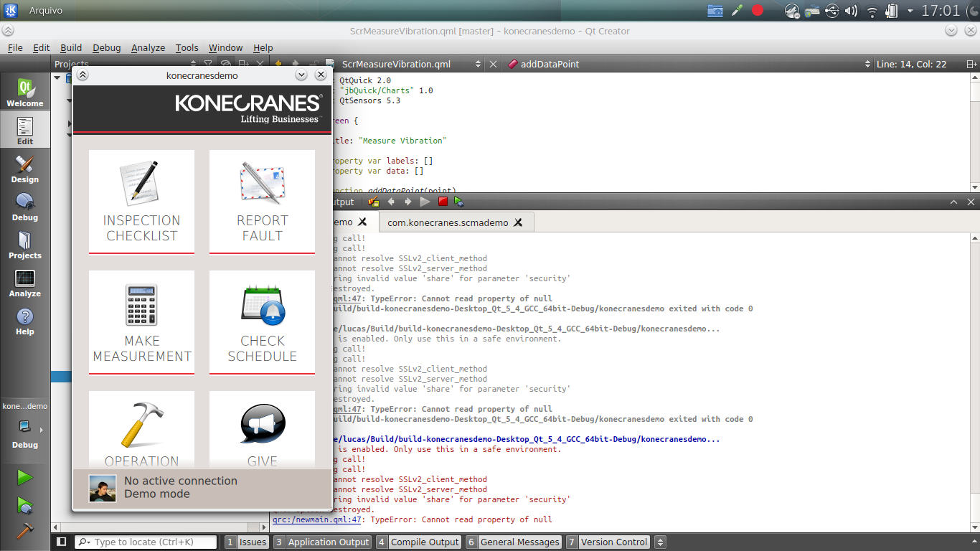980x551 pixels.
Task: Open Make Measurement tile
Action: coord(141,321)
